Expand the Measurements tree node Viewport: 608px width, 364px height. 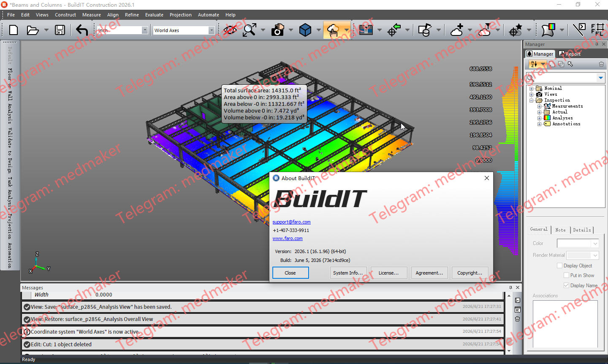point(539,106)
